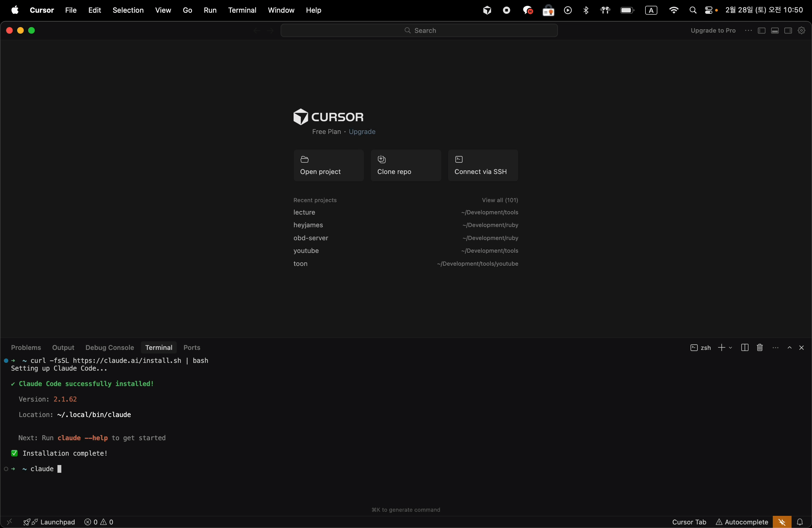The image size is (812, 528).
Task: Click the remote window icon in status bar
Action: (9, 522)
